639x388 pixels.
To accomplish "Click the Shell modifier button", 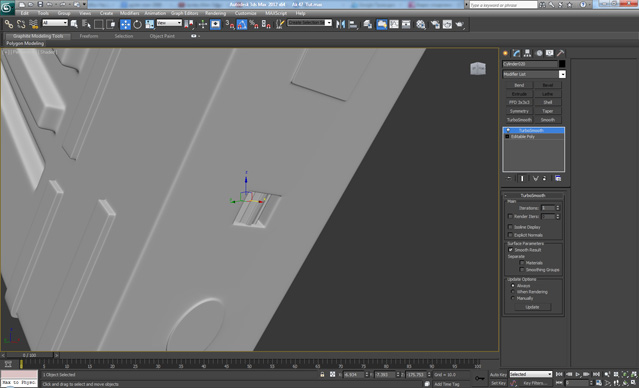I will (x=548, y=102).
